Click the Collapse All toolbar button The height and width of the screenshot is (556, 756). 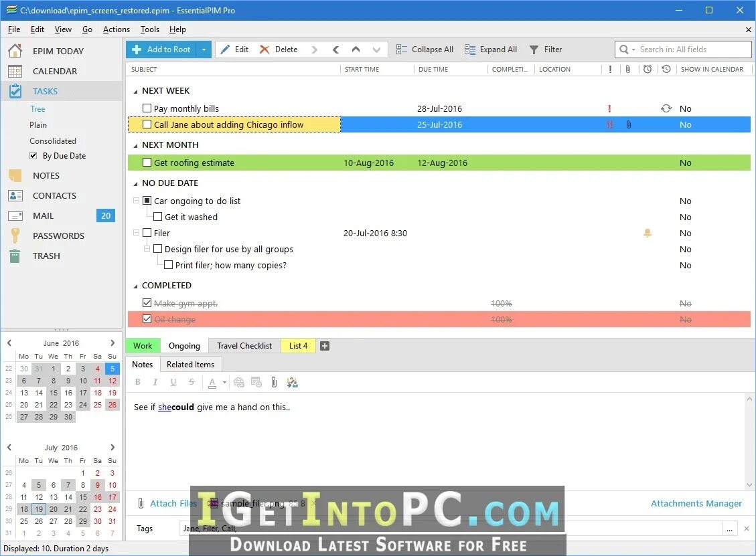425,49
